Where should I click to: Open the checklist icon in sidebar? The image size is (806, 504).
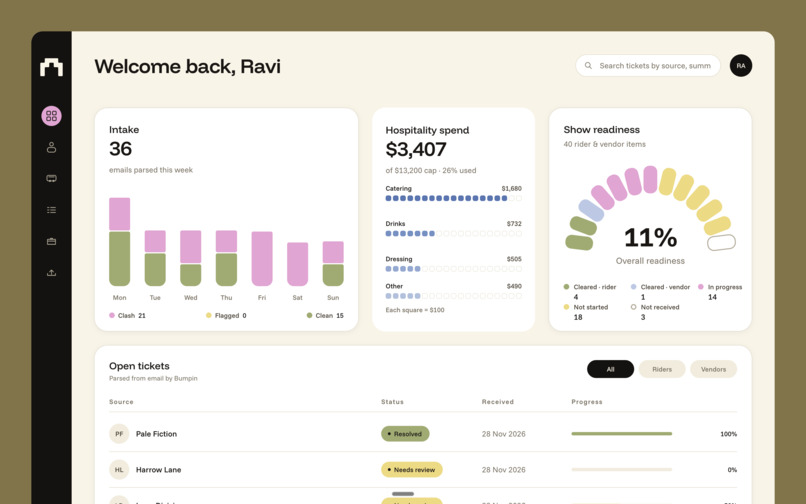51,210
